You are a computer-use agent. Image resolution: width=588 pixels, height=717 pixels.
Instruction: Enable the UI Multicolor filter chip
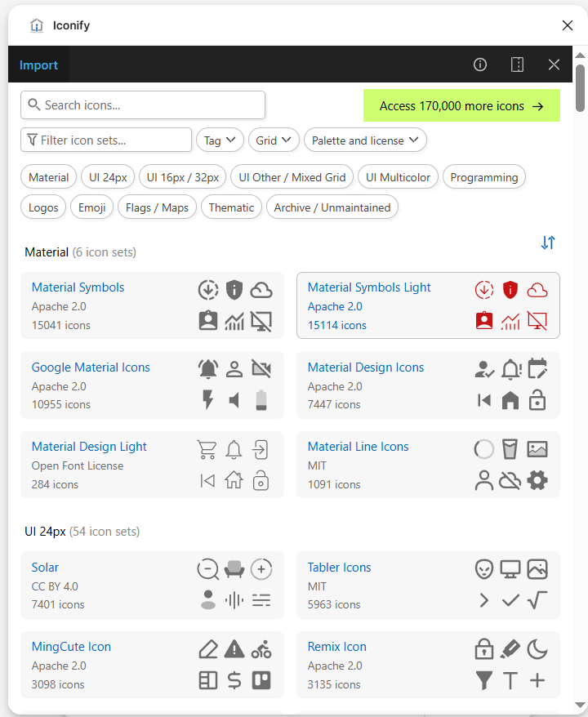398,177
